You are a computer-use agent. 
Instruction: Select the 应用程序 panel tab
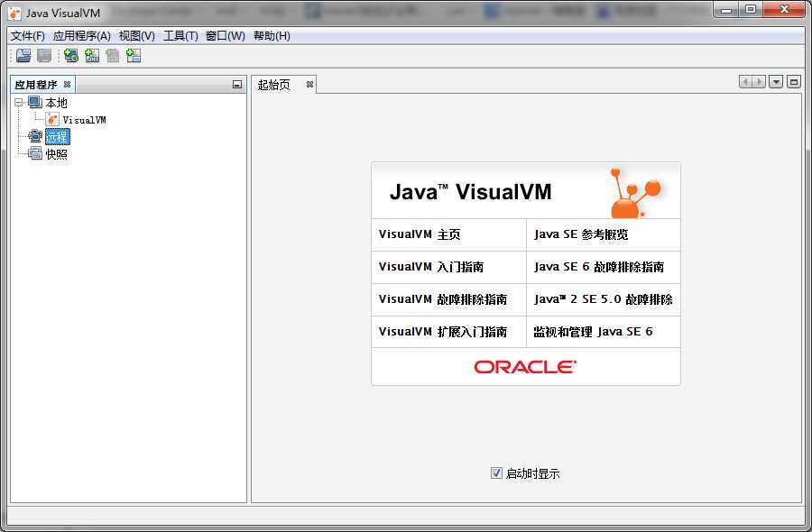coord(36,85)
